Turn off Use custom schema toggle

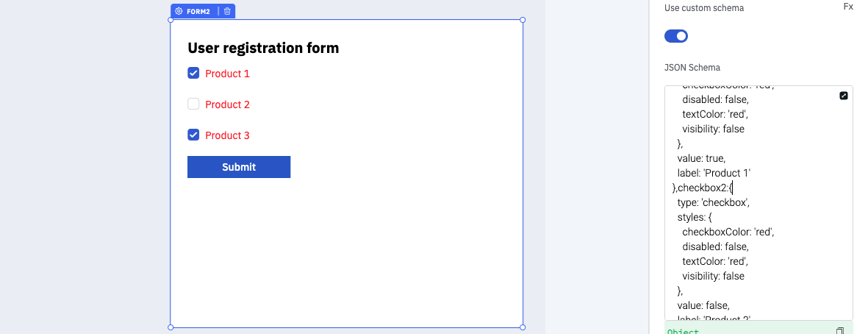(x=676, y=36)
